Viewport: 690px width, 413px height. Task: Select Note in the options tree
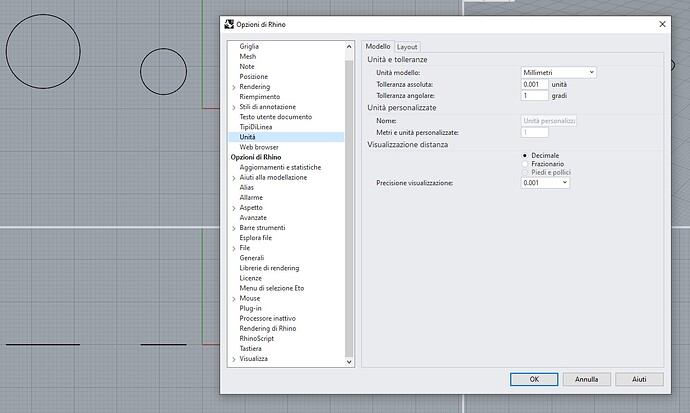(x=246, y=66)
